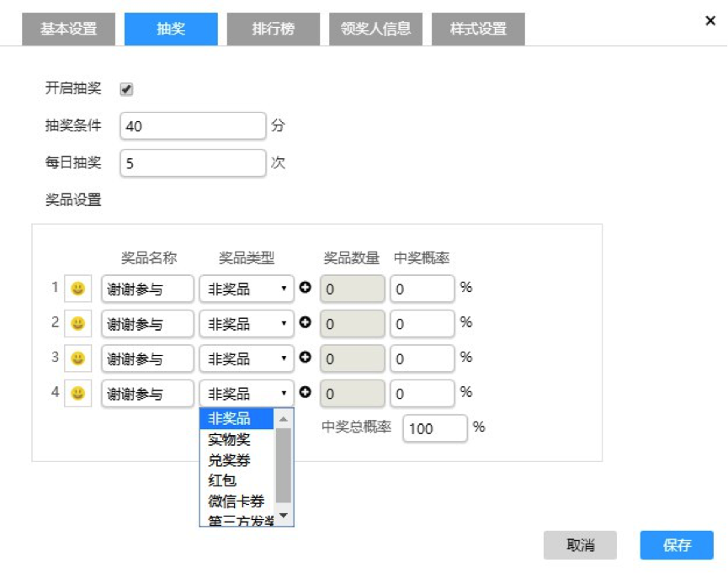Click the 中奖概率 field in row 1
Screen dimensions: 728x573
pyautogui.click(x=422, y=289)
